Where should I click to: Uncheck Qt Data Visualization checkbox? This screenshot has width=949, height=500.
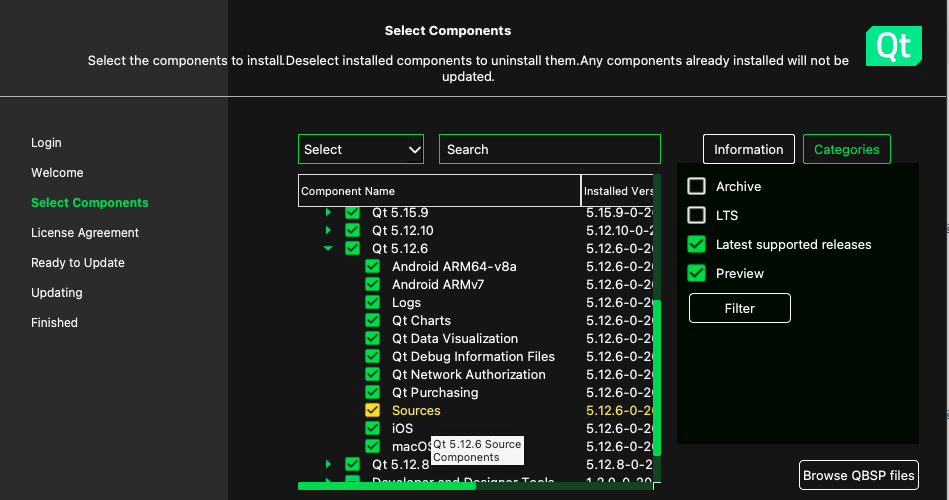click(372, 338)
